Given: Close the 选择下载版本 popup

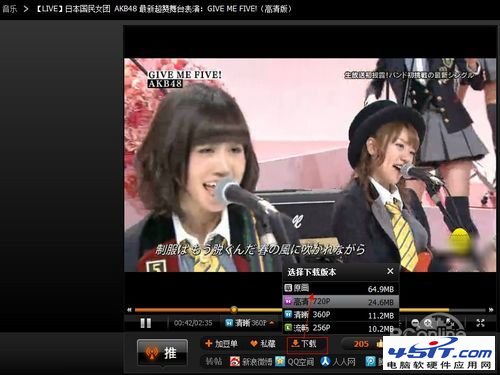Looking at the screenshot, I should (x=390, y=271).
